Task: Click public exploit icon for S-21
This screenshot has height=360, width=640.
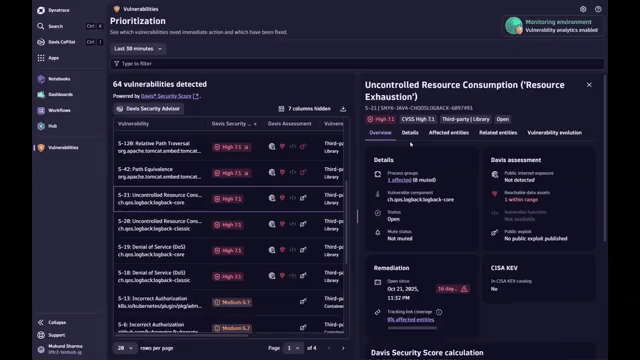Action: pyautogui.click(x=303, y=198)
